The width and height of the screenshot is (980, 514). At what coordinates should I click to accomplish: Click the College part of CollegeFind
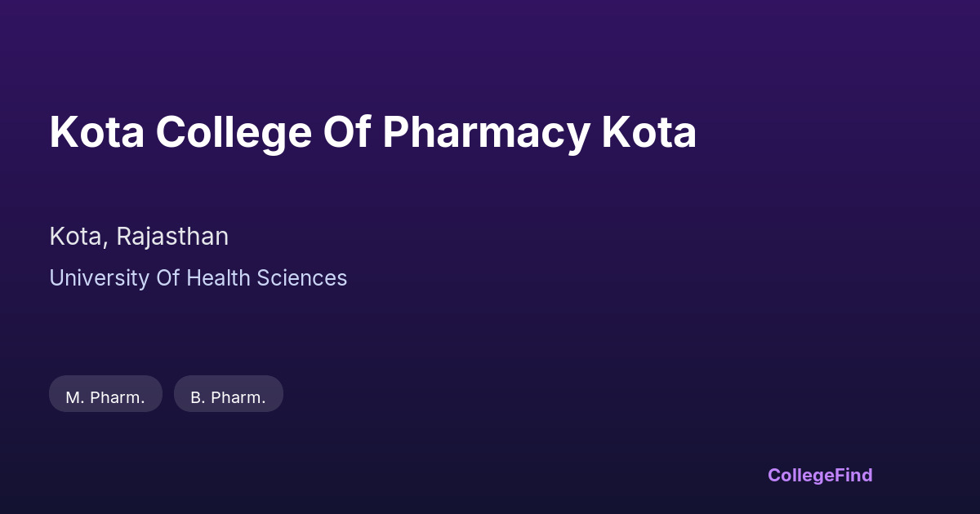click(801, 475)
